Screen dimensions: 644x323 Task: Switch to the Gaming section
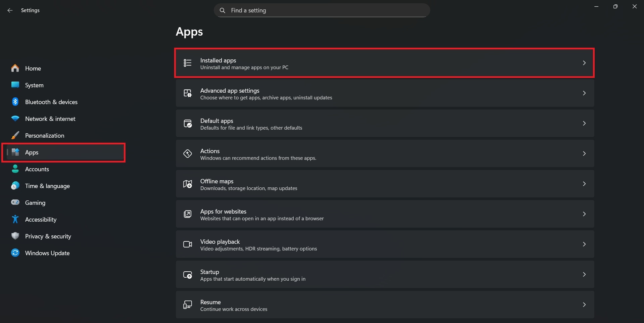click(x=35, y=202)
